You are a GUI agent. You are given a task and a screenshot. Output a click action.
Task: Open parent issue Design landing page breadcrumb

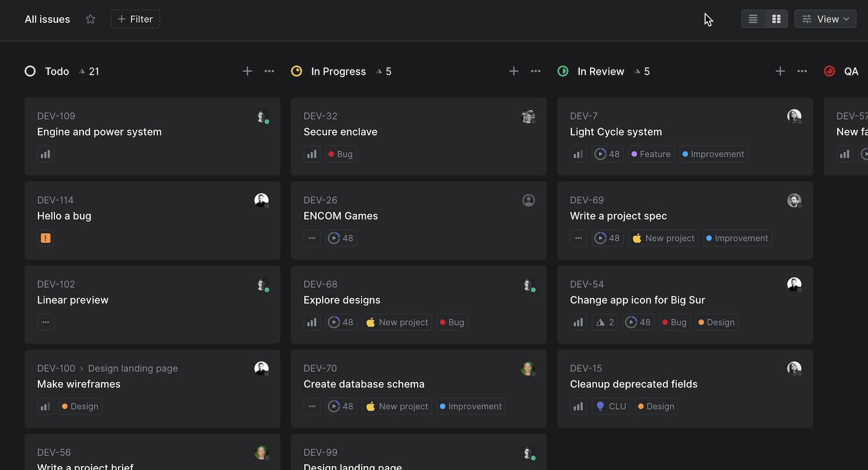133,368
